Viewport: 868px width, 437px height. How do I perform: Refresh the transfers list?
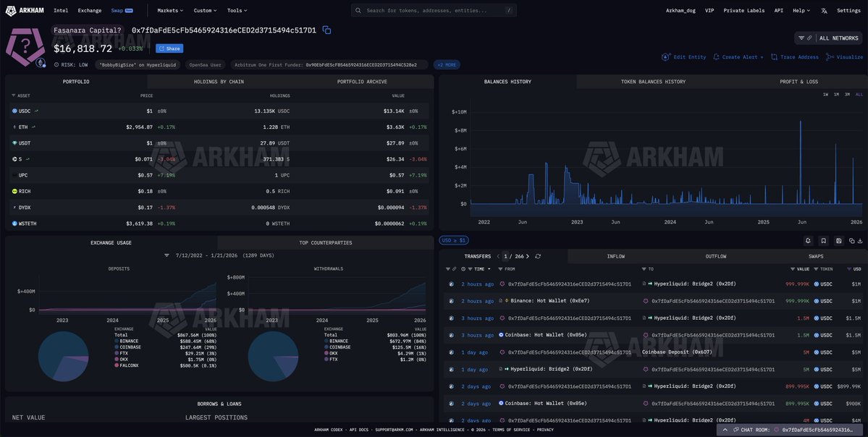coord(538,256)
